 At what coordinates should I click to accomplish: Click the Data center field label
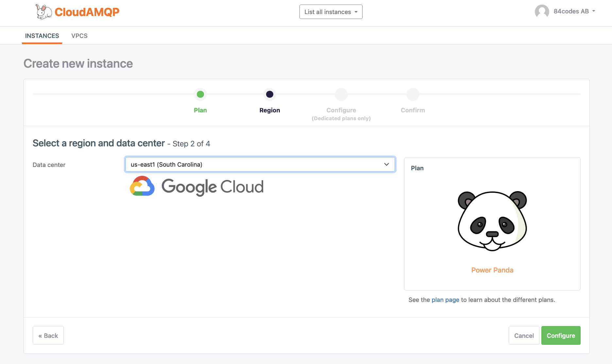tap(49, 165)
